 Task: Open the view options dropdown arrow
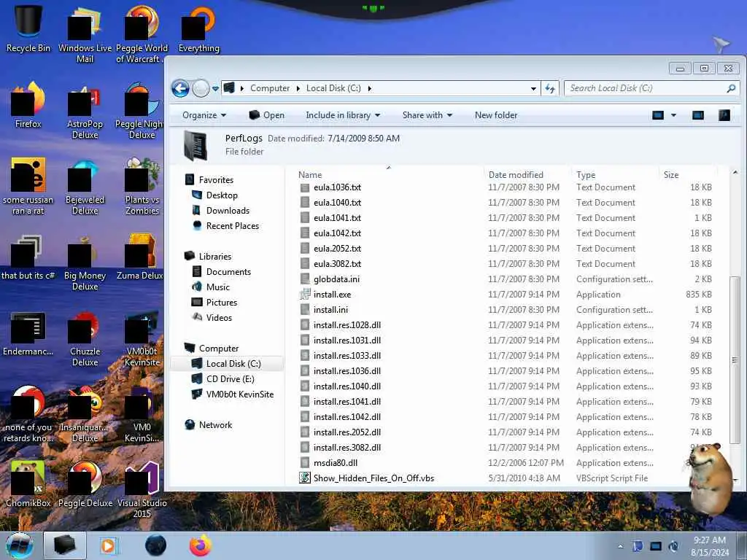673,115
